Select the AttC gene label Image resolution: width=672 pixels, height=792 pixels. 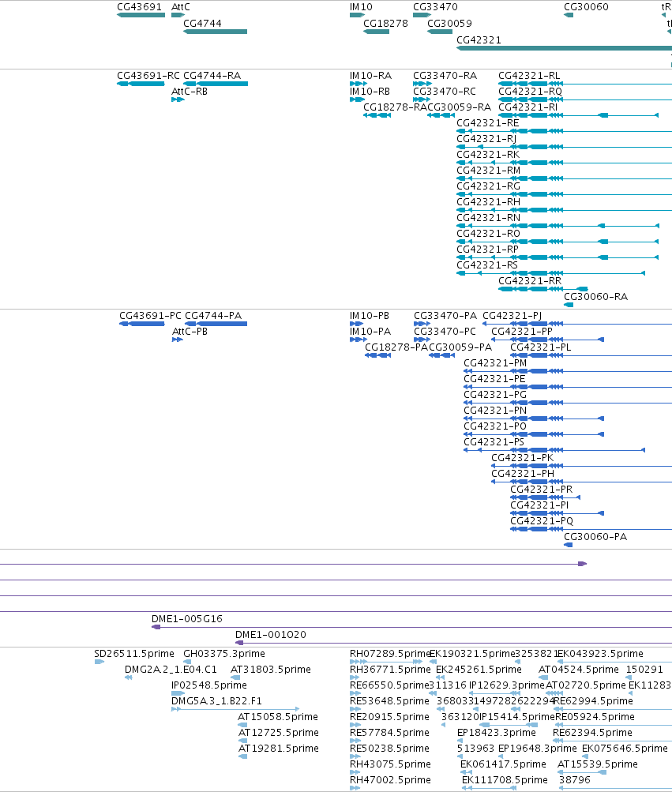click(181, 7)
